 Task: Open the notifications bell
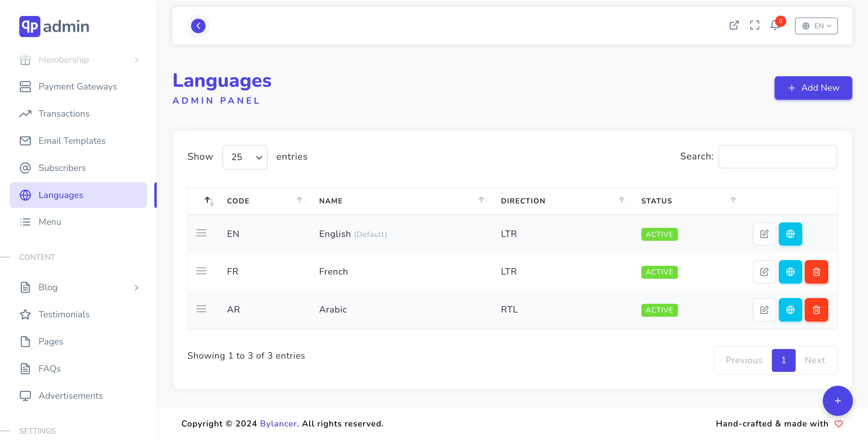tap(775, 26)
